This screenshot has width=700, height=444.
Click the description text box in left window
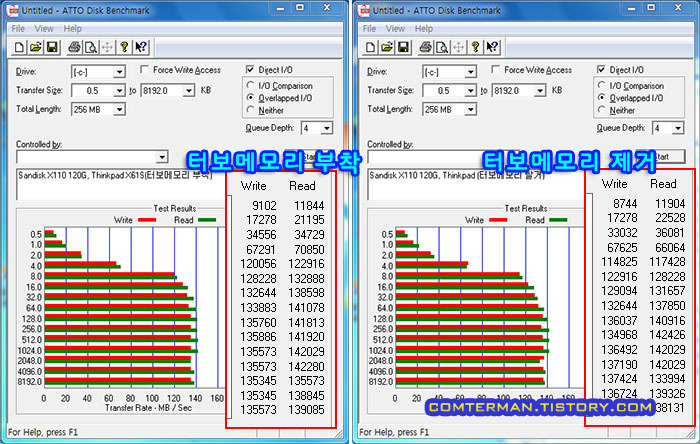121,184
